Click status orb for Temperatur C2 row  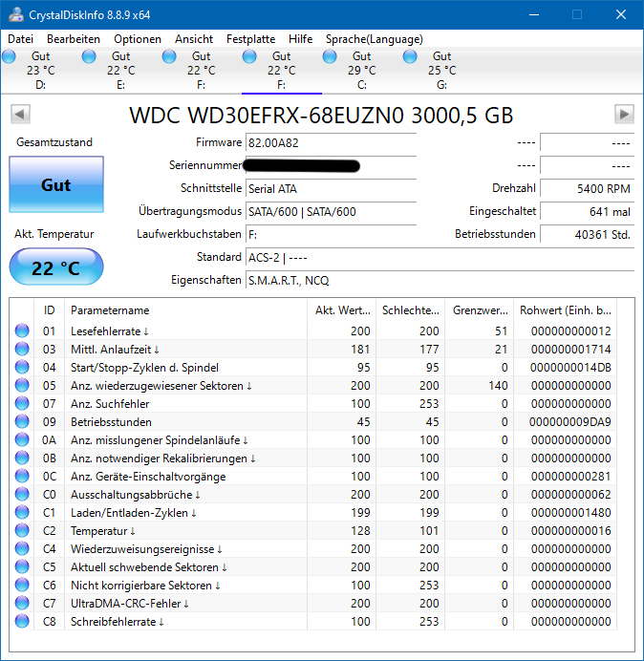(x=22, y=530)
